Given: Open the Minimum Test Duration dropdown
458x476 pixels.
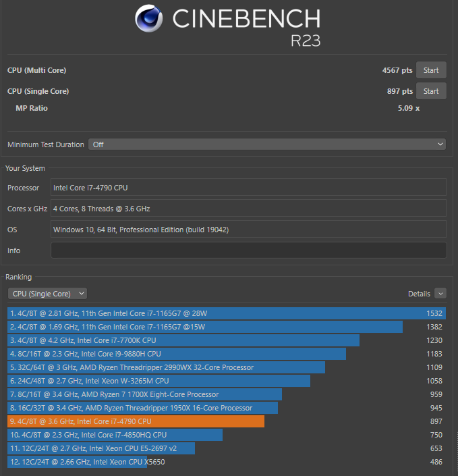Looking at the screenshot, I should (x=267, y=144).
